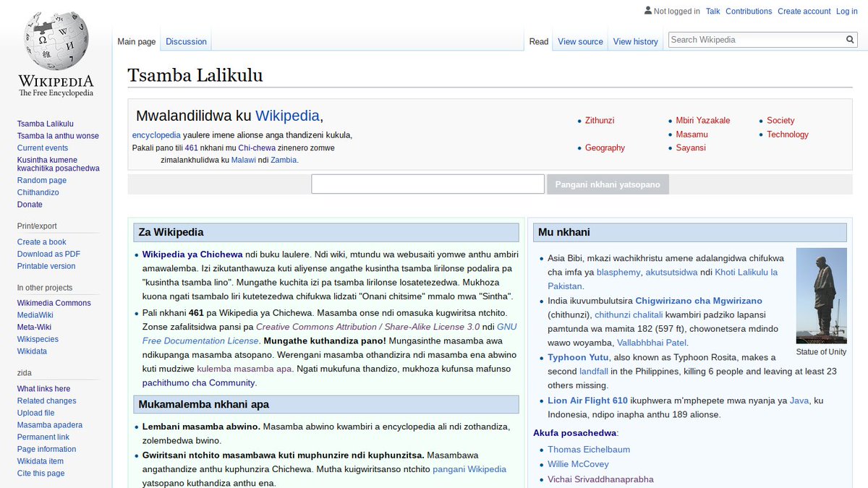This screenshot has width=868, height=488.
Task: Open the Wikipedia link in welcome heading
Action: pos(287,116)
